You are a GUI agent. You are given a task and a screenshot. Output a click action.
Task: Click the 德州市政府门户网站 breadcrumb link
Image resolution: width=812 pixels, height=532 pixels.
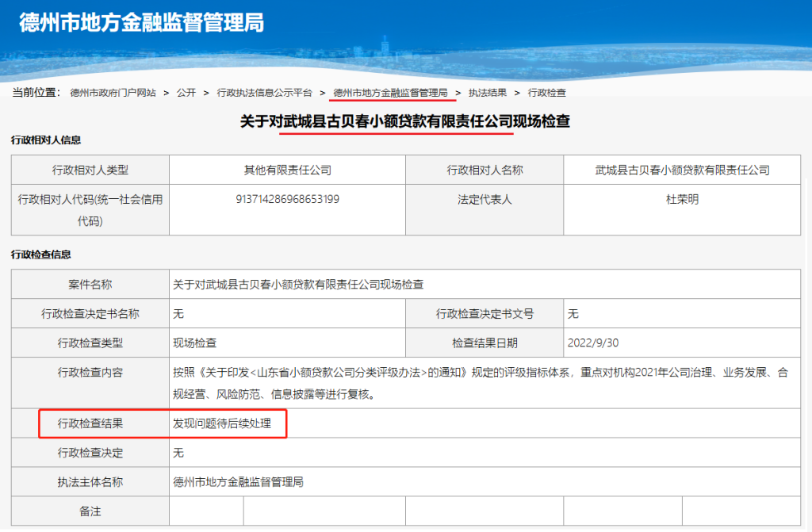pos(113,93)
